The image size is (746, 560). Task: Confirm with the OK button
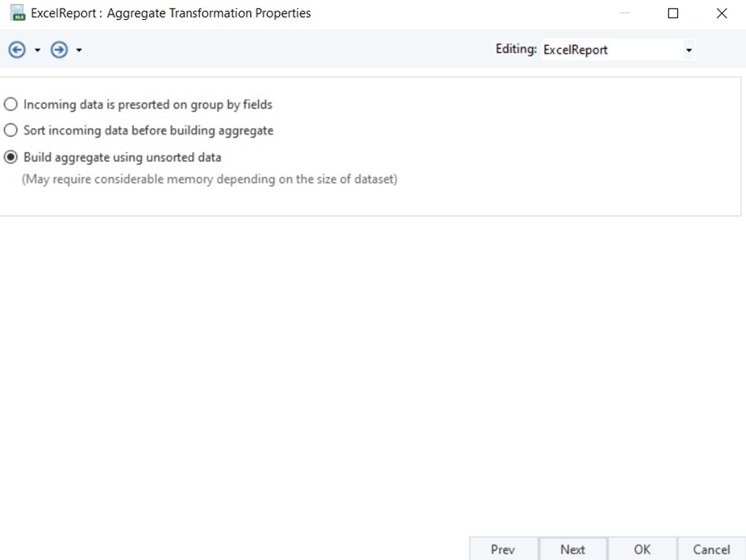[x=642, y=549]
